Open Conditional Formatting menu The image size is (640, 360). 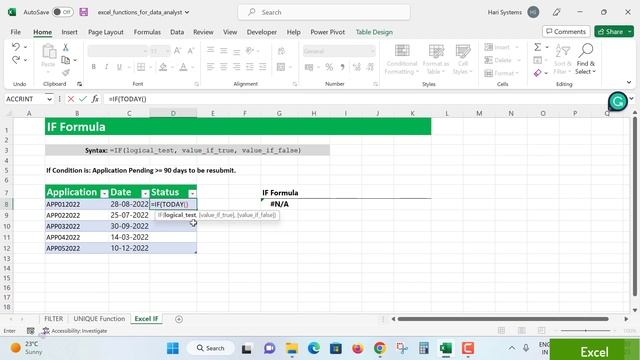coord(402,60)
